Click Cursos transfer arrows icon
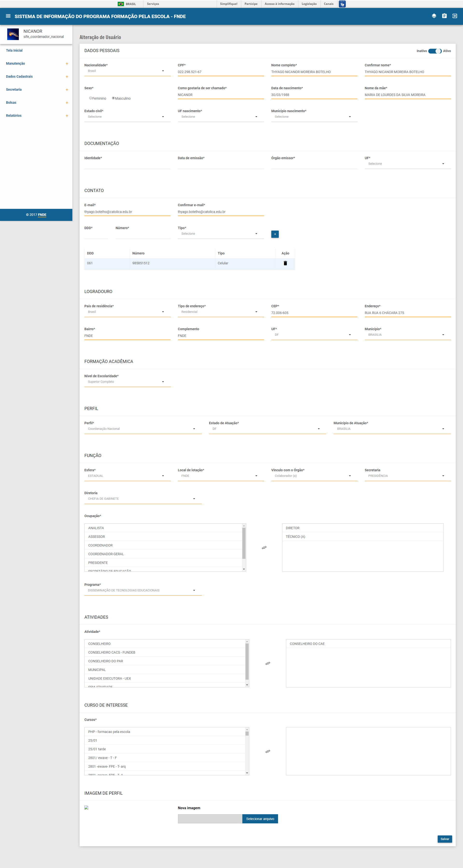Screen dimensions: 463x868 [x=268, y=752]
